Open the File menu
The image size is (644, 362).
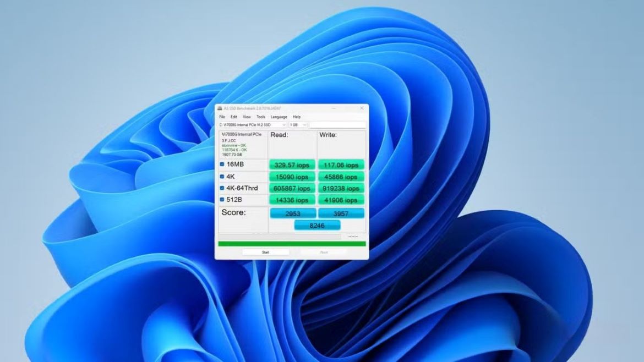(222, 117)
